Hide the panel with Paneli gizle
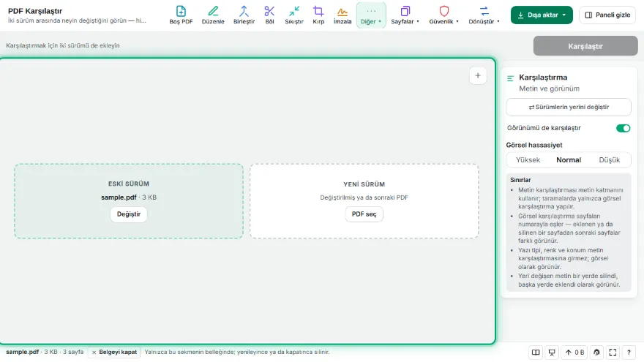The height and width of the screenshot is (362, 644). 607,15
